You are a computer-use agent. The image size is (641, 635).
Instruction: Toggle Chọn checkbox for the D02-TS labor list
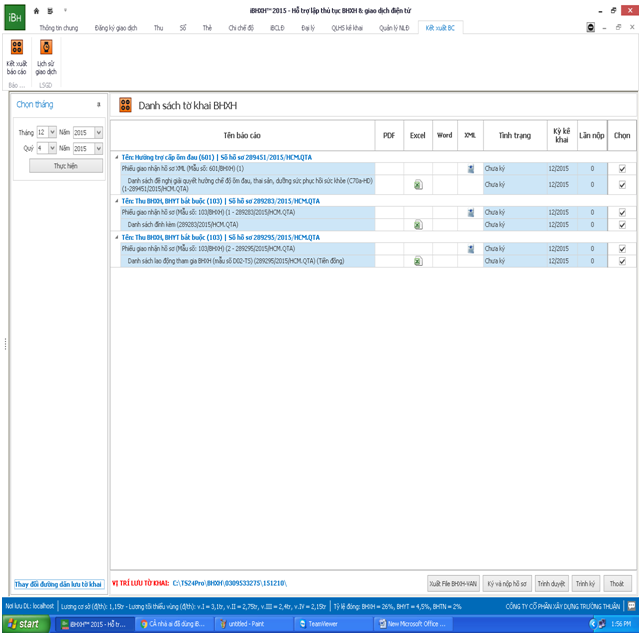point(622,261)
